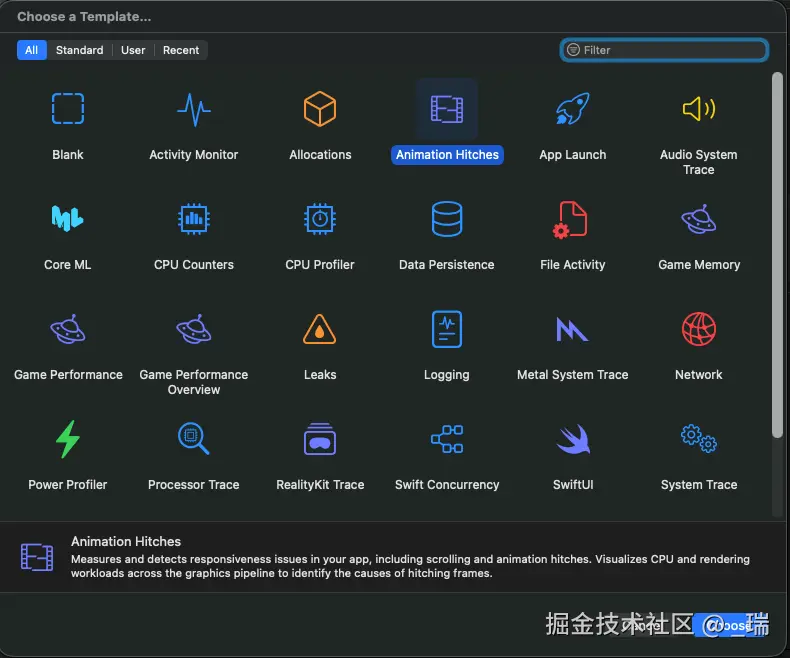Click the Game Performance Overview label
This screenshot has height=658, width=790.
193,382
